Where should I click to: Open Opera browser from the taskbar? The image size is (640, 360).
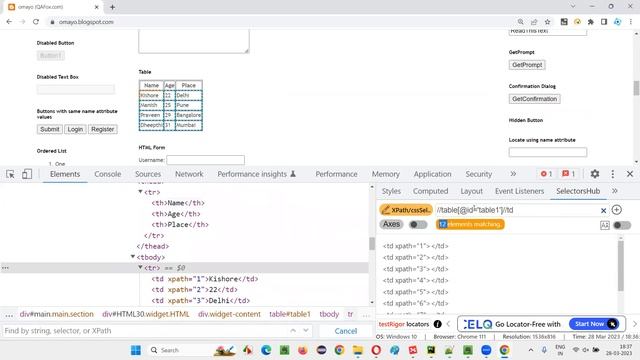point(376,350)
